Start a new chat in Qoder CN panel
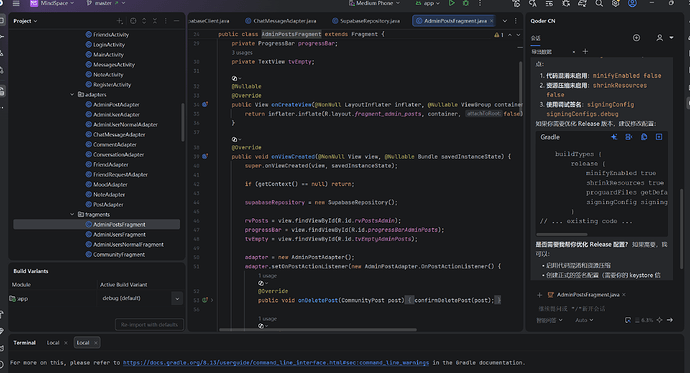 pos(636,38)
